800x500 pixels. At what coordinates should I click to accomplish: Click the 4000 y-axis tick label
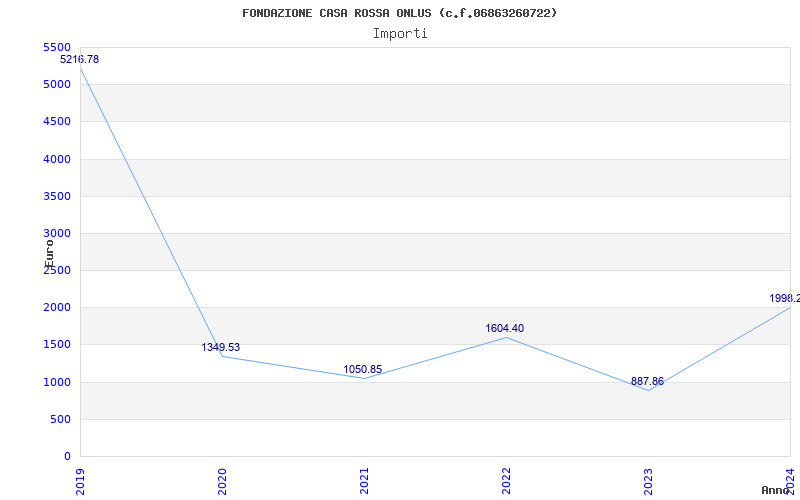57,159
